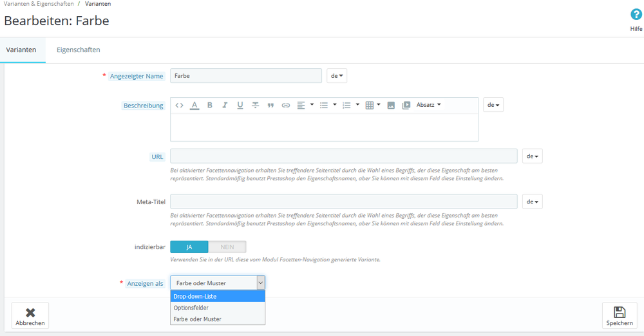Choose Optionsfelder option
This screenshot has height=336, width=644.
click(x=218, y=308)
